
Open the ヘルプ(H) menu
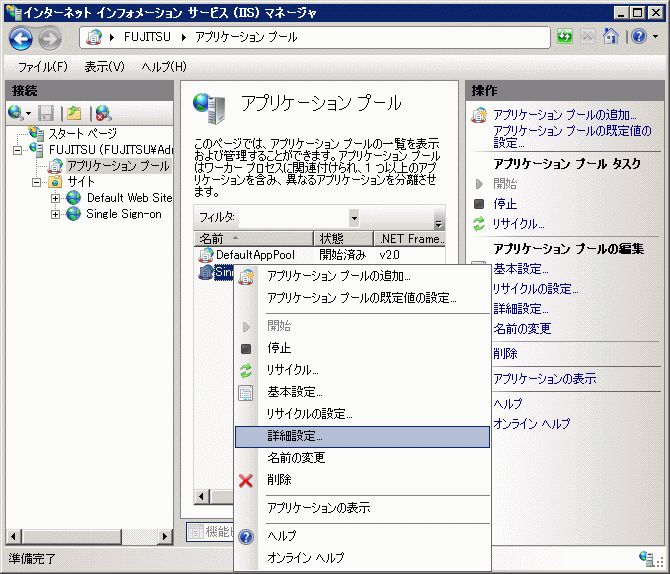pos(164,67)
